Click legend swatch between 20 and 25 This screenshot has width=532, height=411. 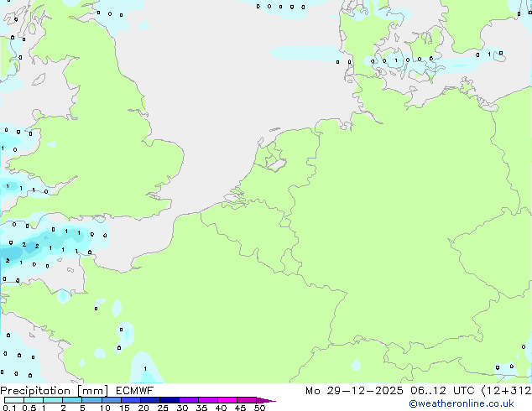[x=149, y=400]
